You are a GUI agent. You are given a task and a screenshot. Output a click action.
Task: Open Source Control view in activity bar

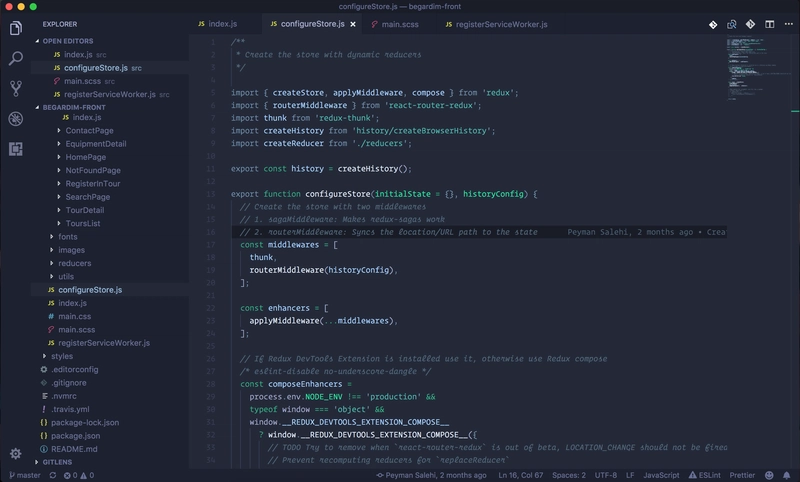click(x=15, y=89)
